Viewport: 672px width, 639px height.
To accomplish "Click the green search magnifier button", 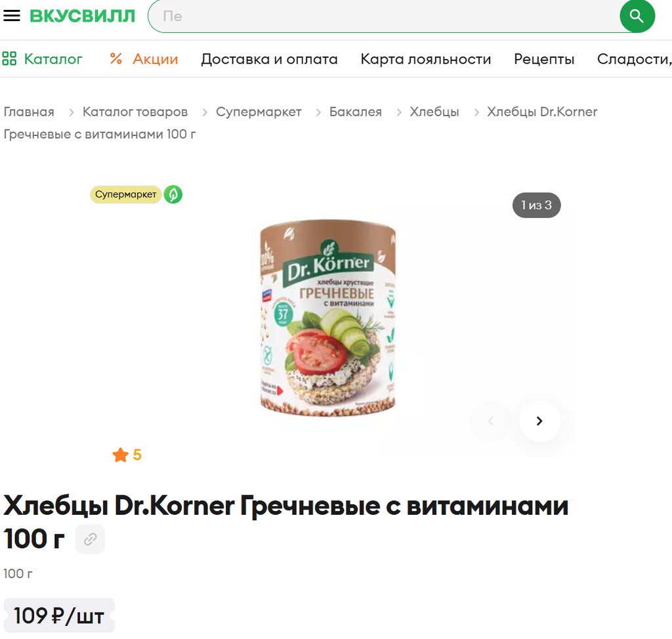I will [x=637, y=16].
